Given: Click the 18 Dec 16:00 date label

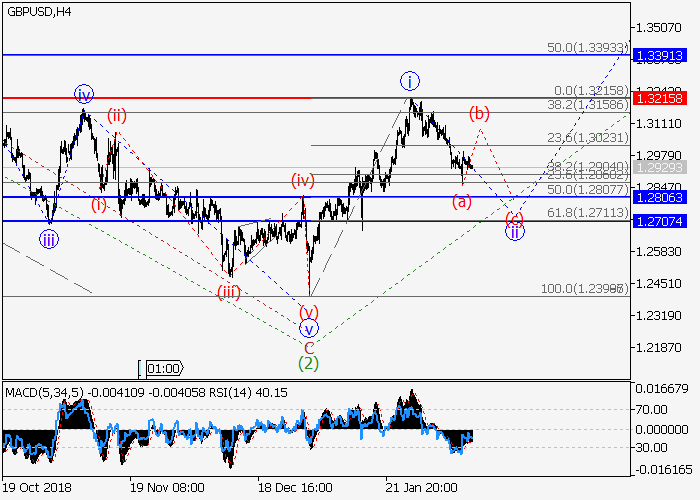Looking at the screenshot, I should pos(295,487).
